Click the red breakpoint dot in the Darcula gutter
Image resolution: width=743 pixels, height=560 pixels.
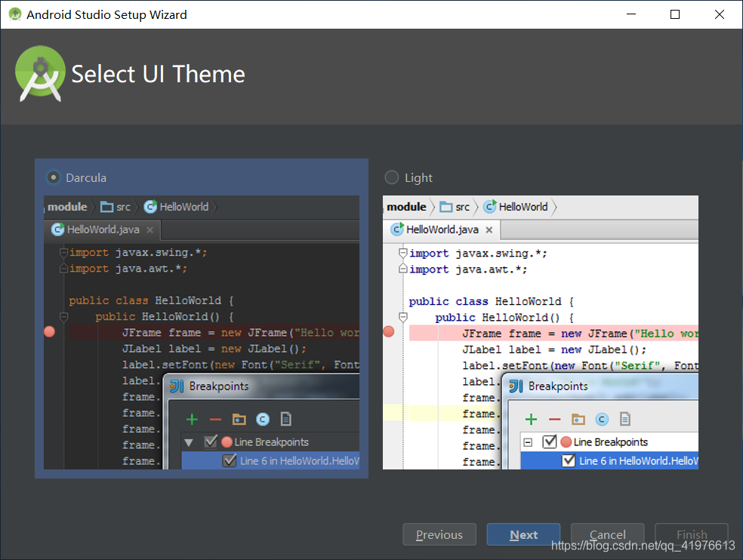point(49,331)
